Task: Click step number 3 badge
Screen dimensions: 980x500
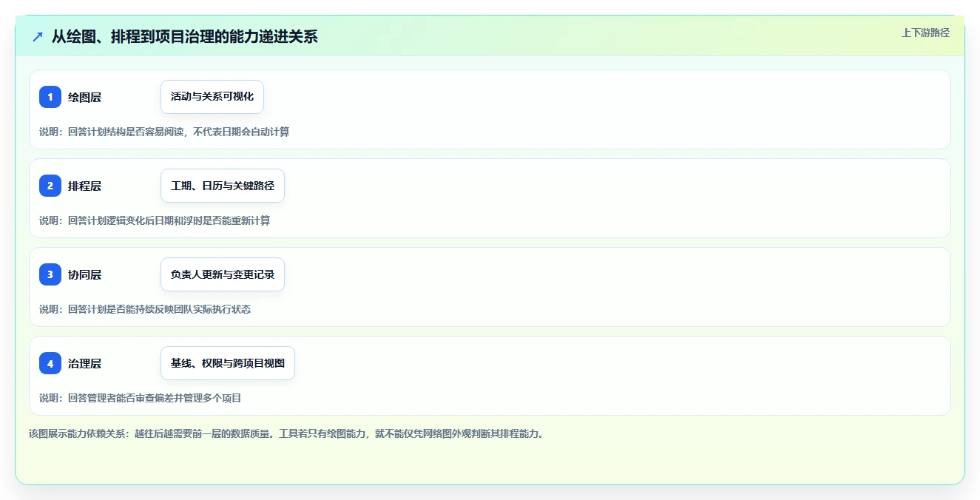Action: click(50, 274)
